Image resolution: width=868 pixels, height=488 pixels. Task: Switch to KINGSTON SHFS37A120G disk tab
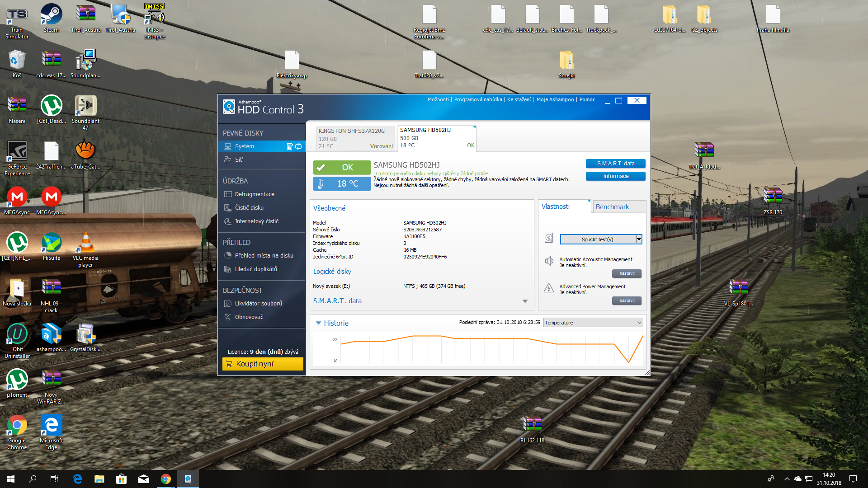356,138
